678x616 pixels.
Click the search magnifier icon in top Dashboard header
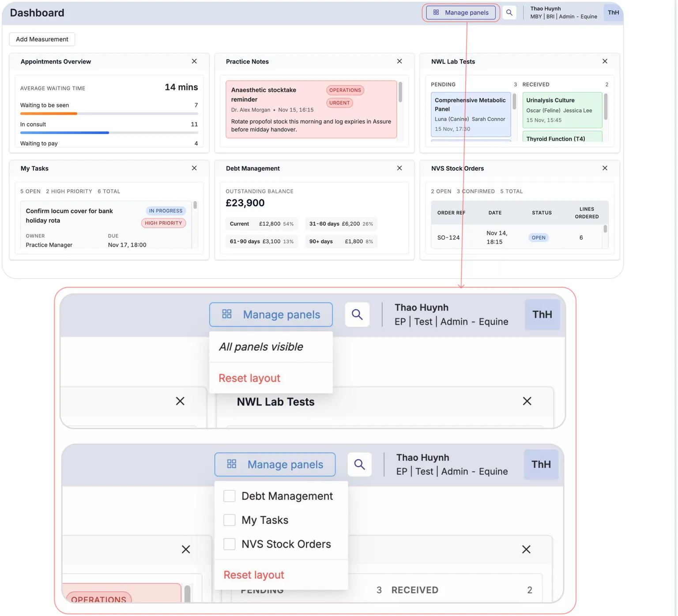509,12
